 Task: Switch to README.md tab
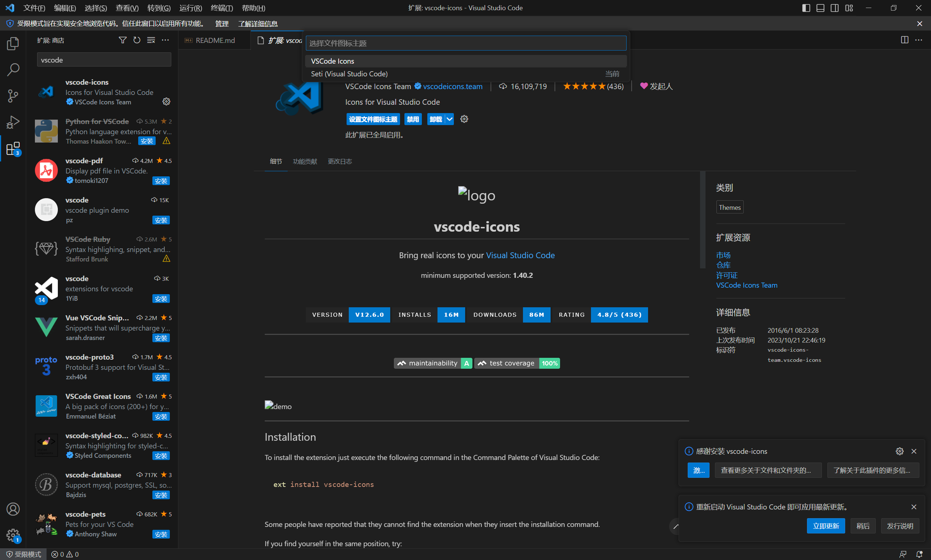point(215,40)
